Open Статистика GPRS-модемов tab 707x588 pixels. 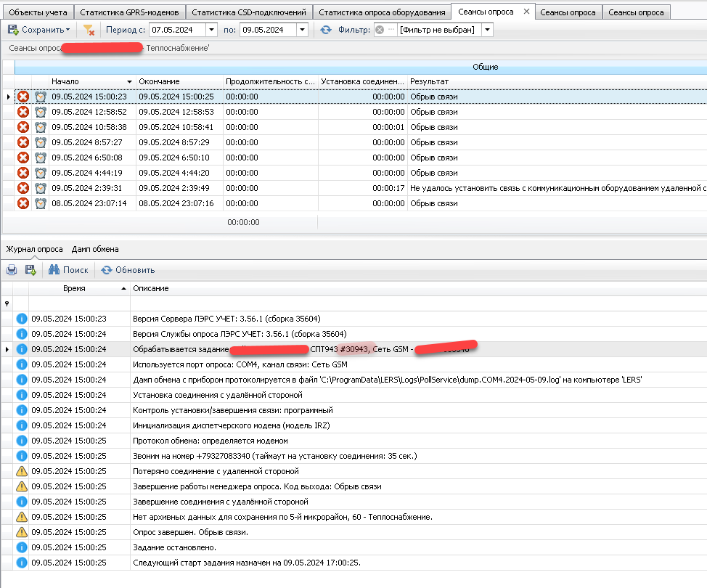pyautogui.click(x=129, y=12)
